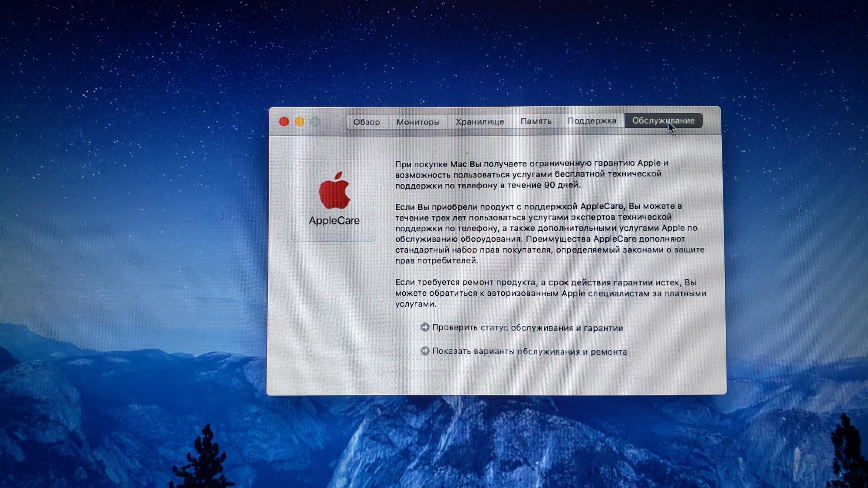The image size is (868, 488).
Task: Click the AppleCare label under the logo
Action: pyautogui.click(x=334, y=220)
